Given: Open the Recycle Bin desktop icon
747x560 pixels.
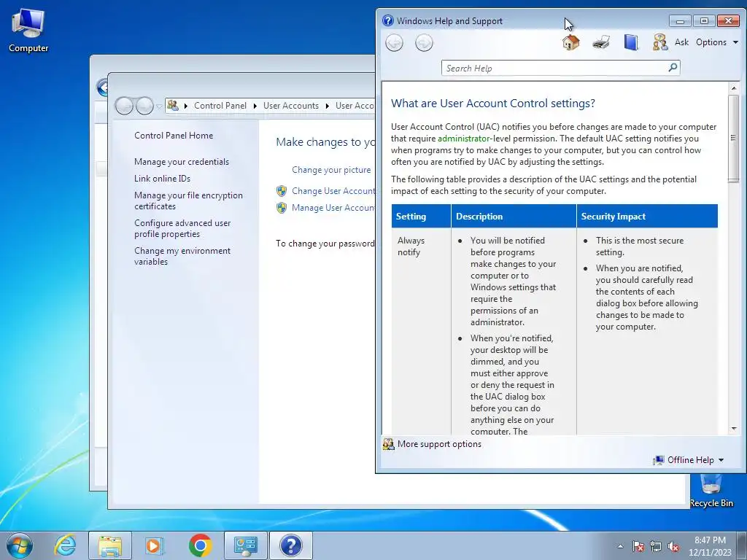Looking at the screenshot, I should coord(711,491).
